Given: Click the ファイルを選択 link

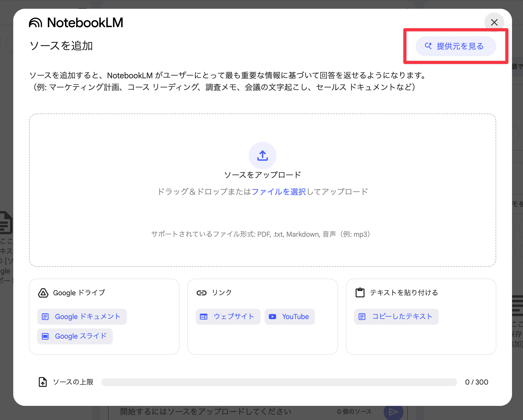Looking at the screenshot, I should [279, 192].
